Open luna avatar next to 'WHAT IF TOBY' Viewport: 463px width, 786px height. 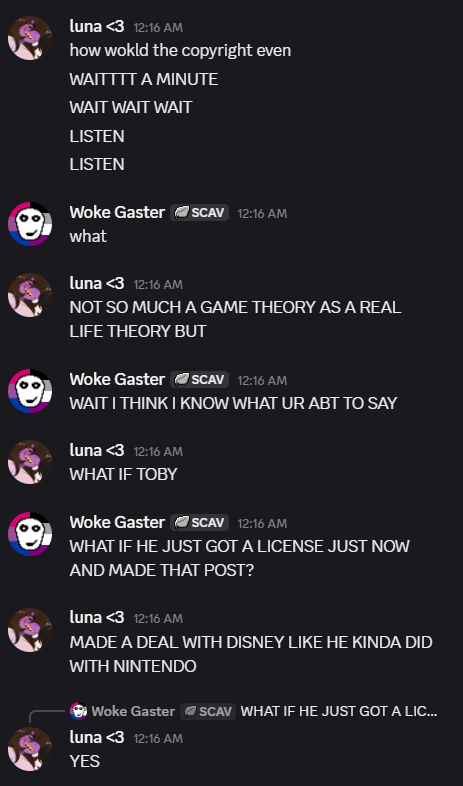pos(30,462)
